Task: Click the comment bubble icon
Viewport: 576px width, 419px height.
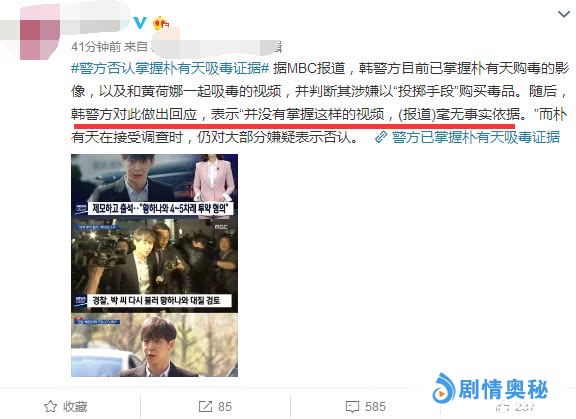Action: [x=353, y=407]
